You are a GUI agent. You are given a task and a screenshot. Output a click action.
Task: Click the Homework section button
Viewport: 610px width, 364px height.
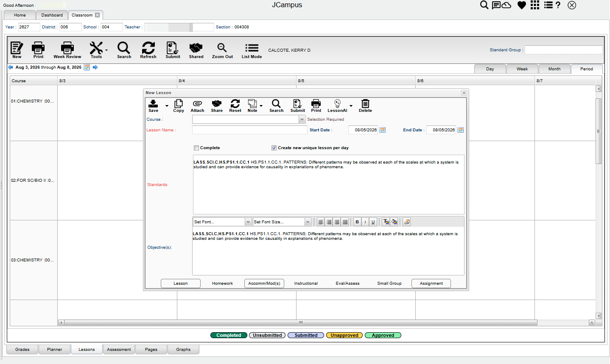pos(222,283)
